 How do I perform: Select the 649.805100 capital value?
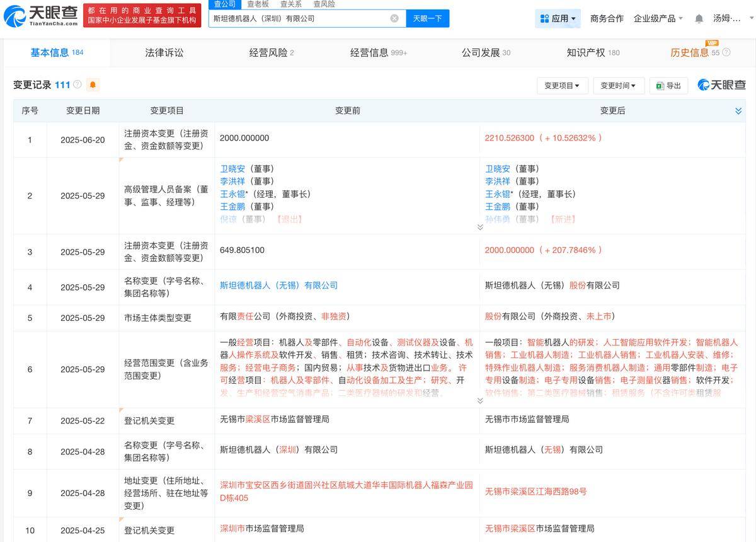pyautogui.click(x=242, y=250)
